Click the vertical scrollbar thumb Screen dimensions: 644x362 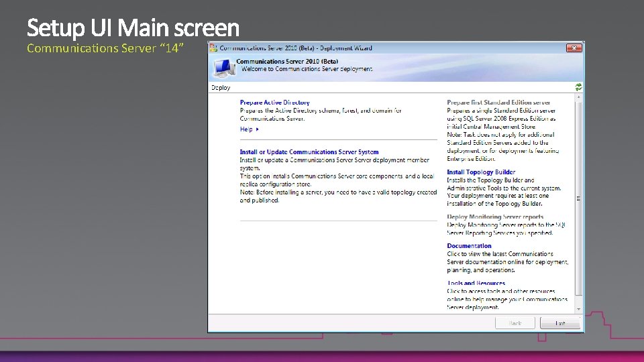tap(578, 198)
